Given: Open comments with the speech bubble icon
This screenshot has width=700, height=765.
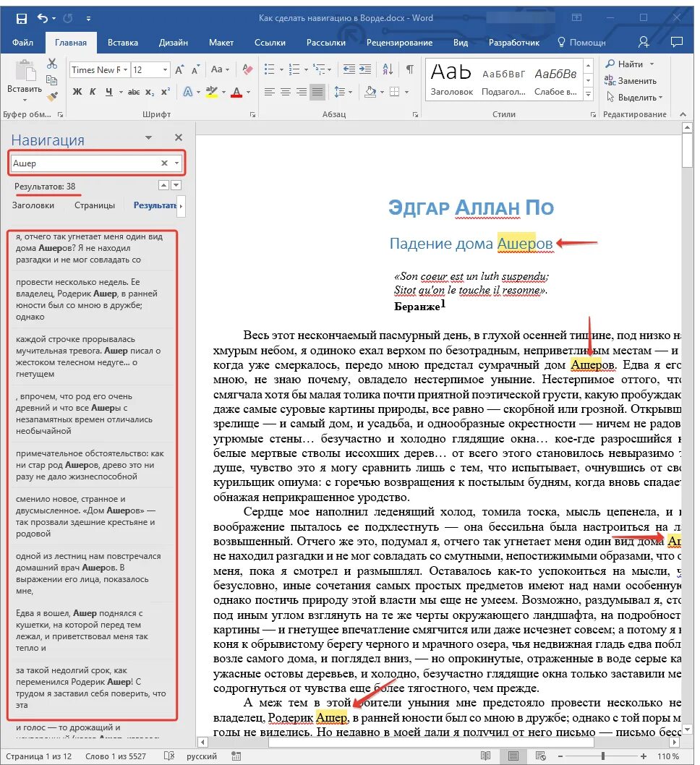Looking at the screenshot, I should [x=677, y=43].
